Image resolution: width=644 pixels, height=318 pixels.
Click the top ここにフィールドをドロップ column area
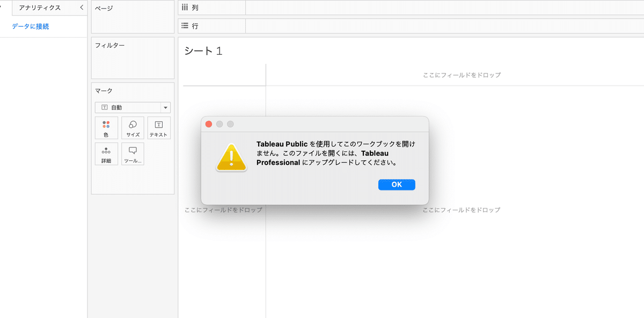tap(462, 75)
